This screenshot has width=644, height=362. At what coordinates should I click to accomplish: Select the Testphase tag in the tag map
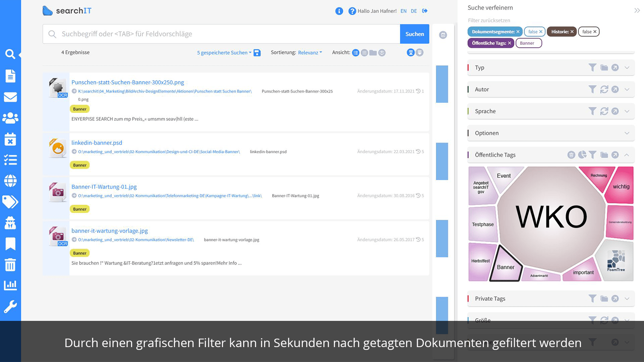pos(483,225)
